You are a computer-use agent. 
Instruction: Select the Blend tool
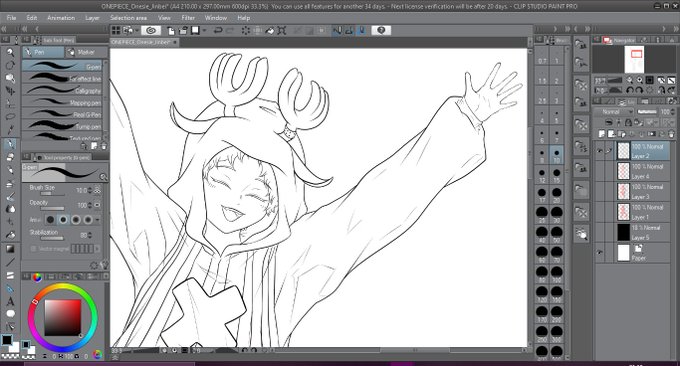tap(10, 209)
